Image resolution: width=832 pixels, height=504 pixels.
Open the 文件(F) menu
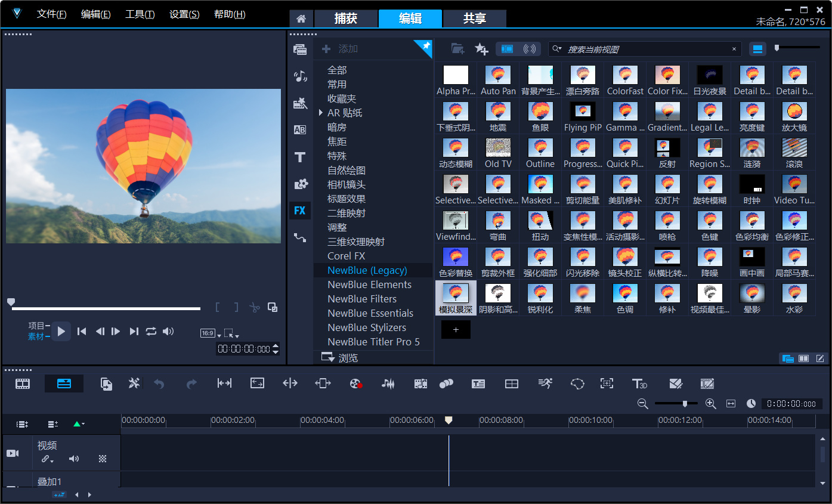click(51, 14)
